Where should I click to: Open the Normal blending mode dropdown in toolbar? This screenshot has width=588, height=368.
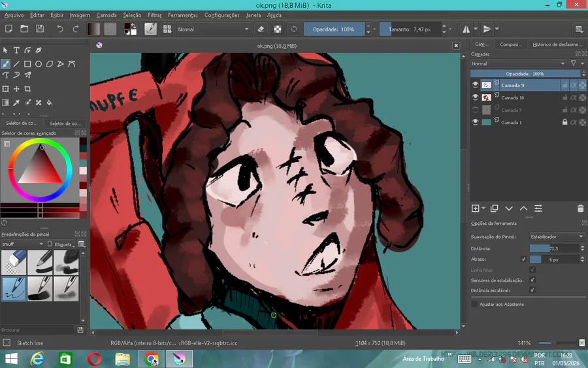click(212, 29)
